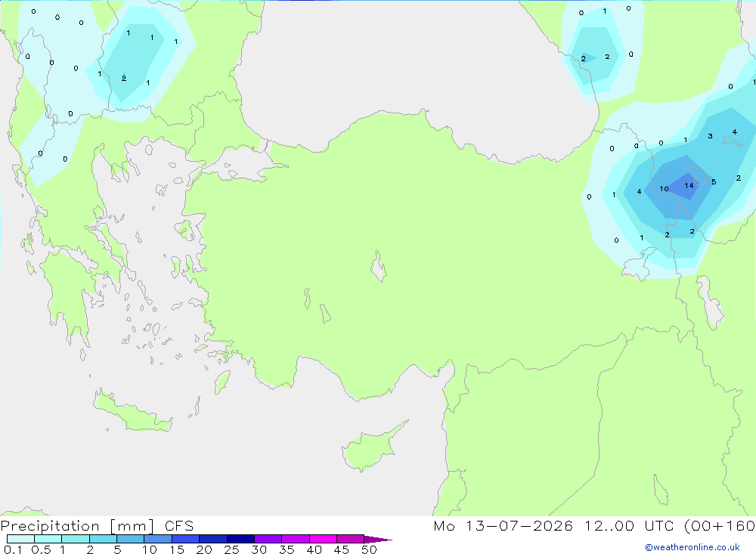Click the '50' legend scale label

point(369,549)
